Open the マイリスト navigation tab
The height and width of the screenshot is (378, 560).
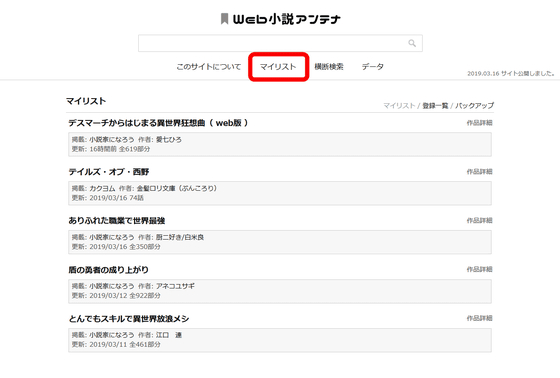pyautogui.click(x=278, y=67)
